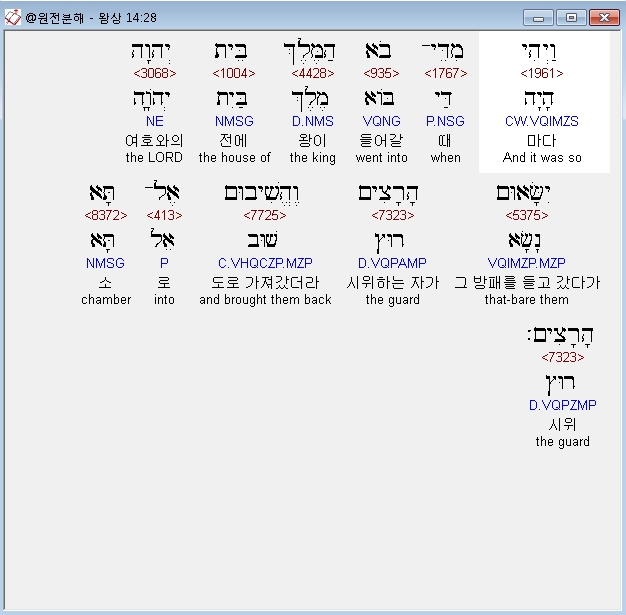Click English gloss 'And it was so'
This screenshot has width=626, height=615.
(x=542, y=157)
